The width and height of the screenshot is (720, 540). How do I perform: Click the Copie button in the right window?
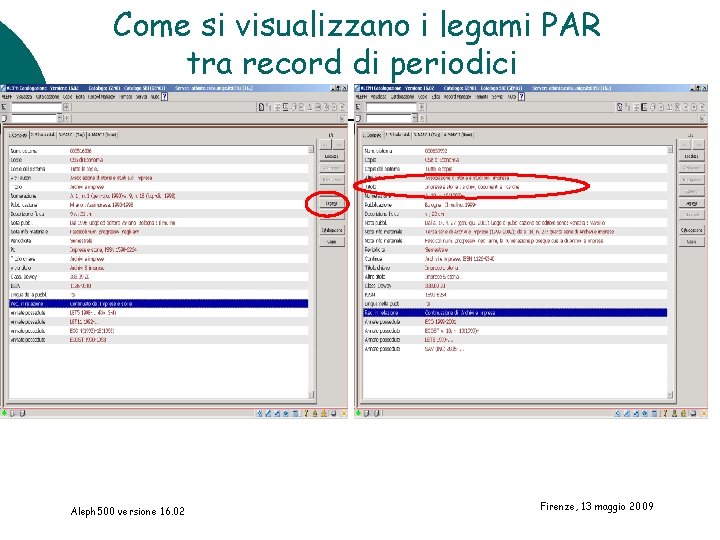692,242
